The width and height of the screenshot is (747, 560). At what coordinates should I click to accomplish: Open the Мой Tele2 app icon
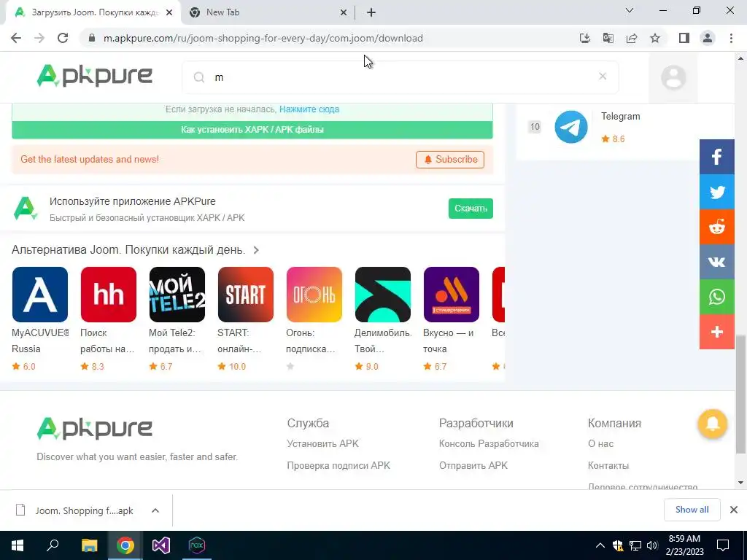[x=177, y=295]
